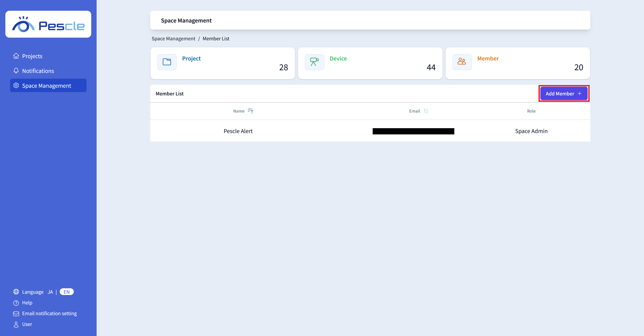Image resolution: width=644 pixels, height=336 pixels.
Task: Select the Pescle Alert member row
Action: click(x=238, y=131)
